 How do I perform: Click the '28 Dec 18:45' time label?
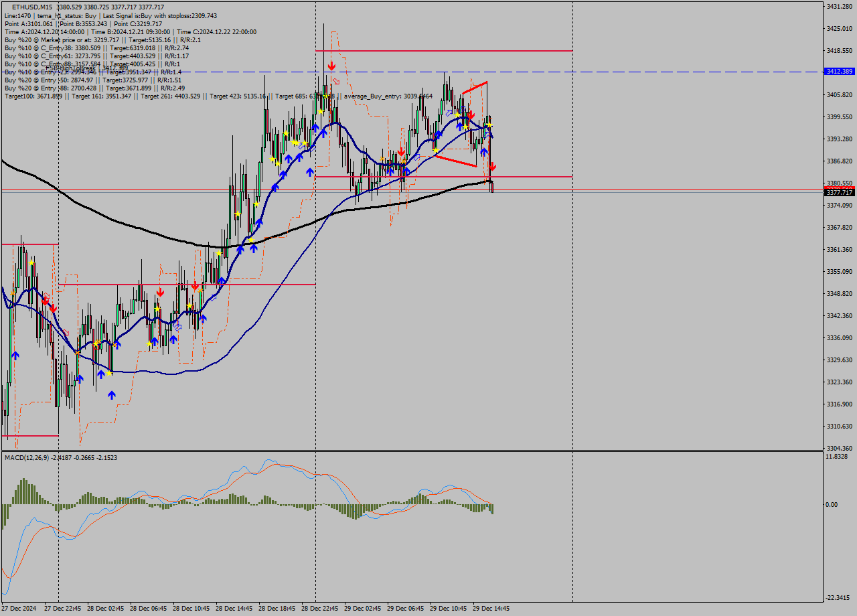point(277,609)
